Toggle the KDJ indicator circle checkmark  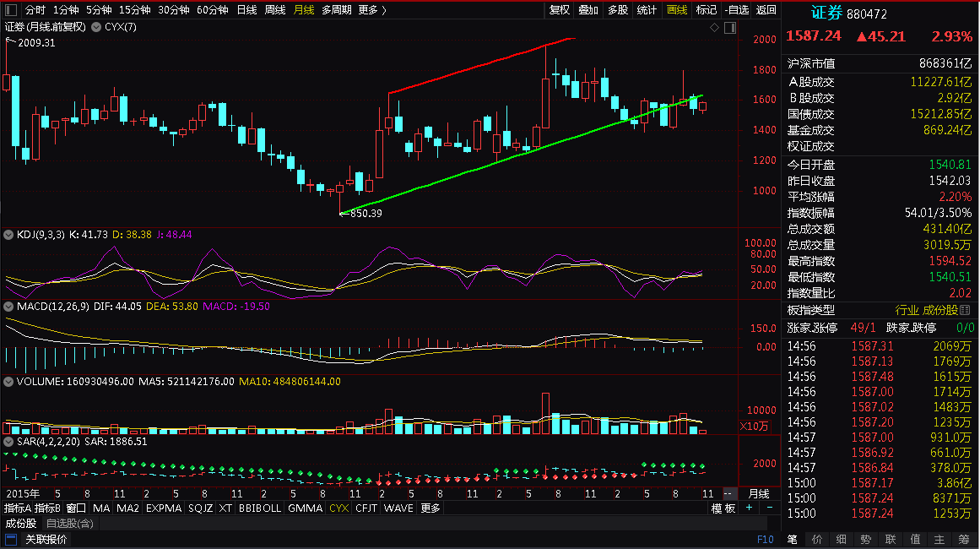click(x=8, y=235)
